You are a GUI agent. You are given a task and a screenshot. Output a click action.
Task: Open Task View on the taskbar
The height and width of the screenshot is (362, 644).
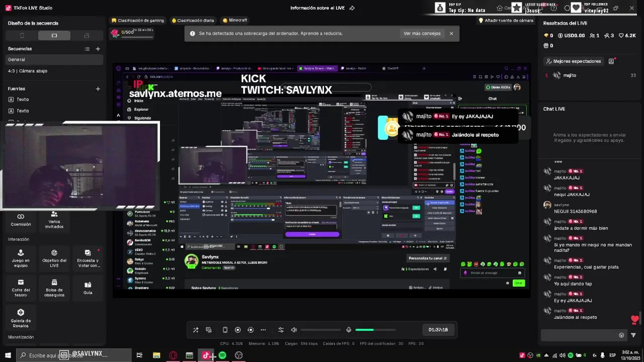point(139,355)
